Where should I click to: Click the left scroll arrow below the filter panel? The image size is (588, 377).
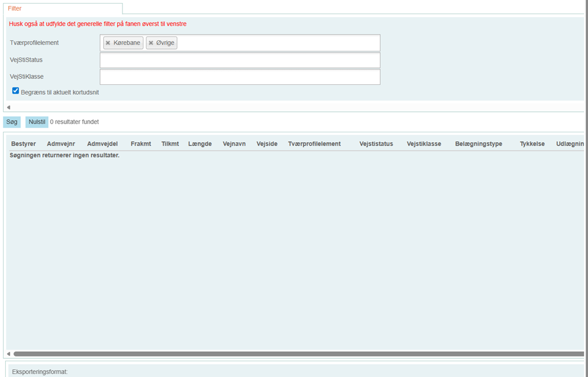coord(8,107)
